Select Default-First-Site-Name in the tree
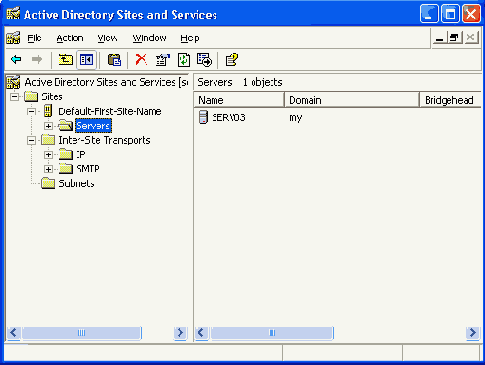The height and width of the screenshot is (365, 485). click(110, 111)
